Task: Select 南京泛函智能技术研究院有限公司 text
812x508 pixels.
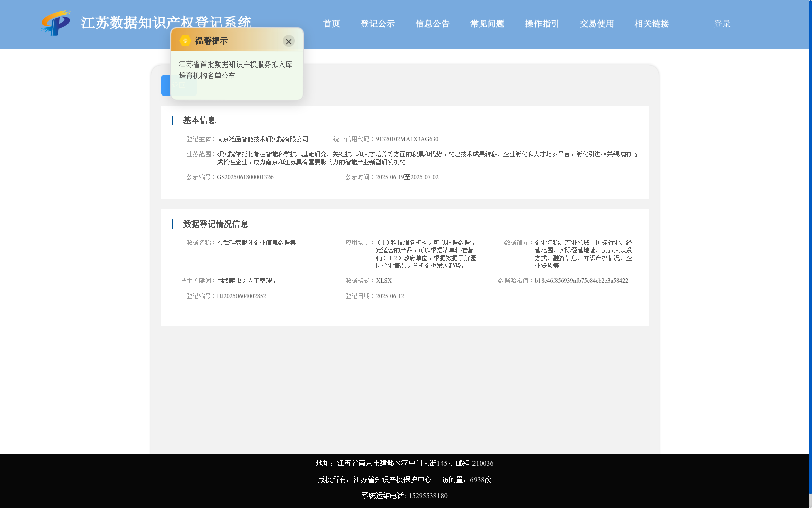Action: click(262, 139)
